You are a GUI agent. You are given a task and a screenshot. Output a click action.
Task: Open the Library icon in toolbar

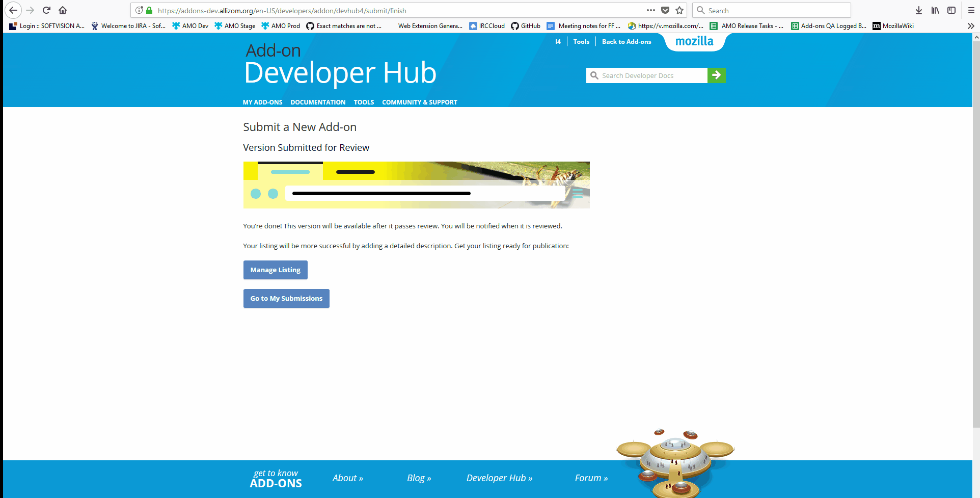(935, 10)
